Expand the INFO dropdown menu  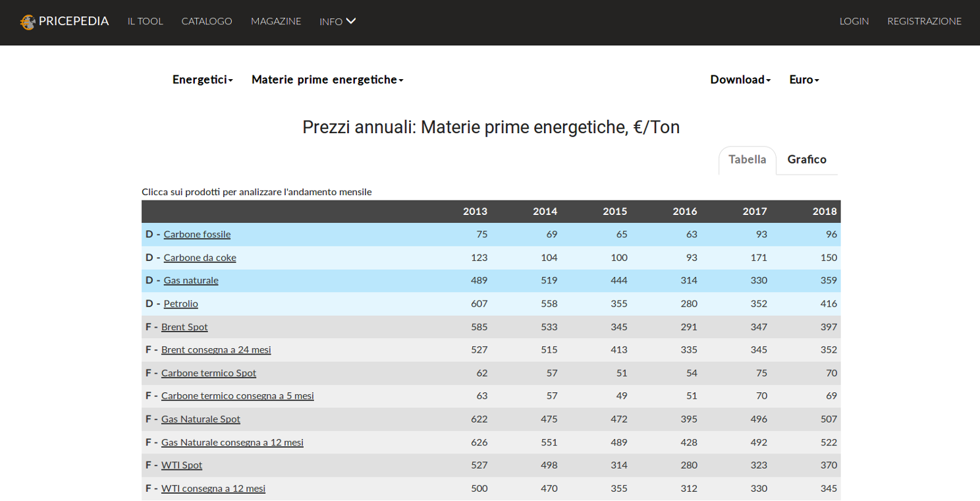337,21
